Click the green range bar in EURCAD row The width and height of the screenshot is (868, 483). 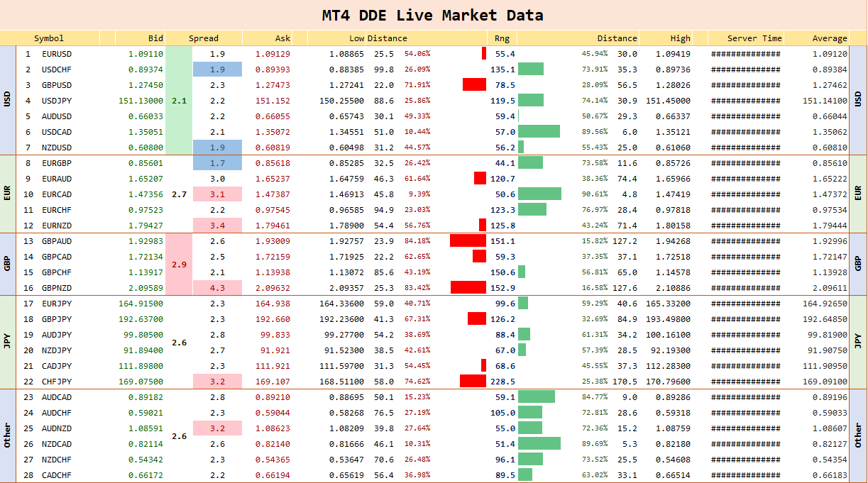tap(539, 194)
